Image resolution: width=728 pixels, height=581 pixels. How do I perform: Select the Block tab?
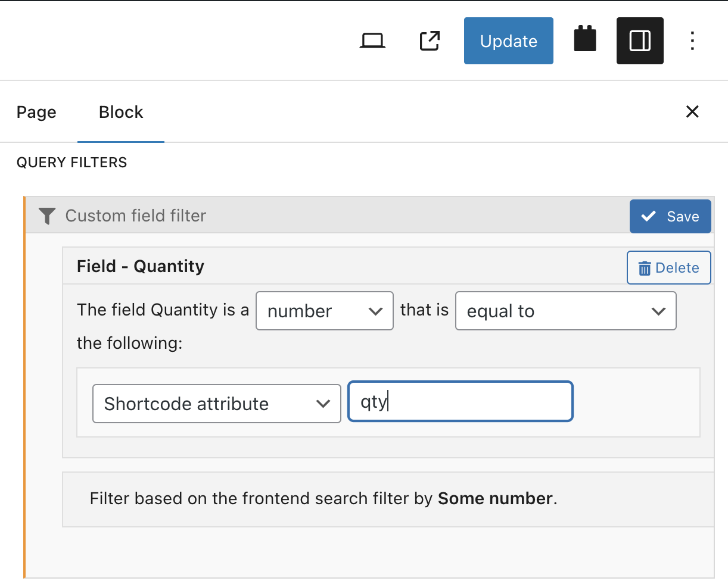[x=121, y=112]
